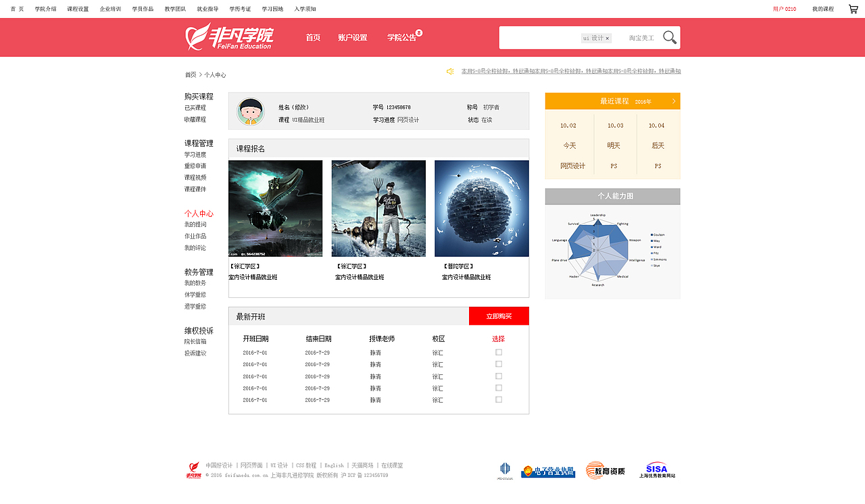Click the red 8 badge on 学院公告
Viewport: 865px width, 504px height.
pyautogui.click(x=420, y=34)
